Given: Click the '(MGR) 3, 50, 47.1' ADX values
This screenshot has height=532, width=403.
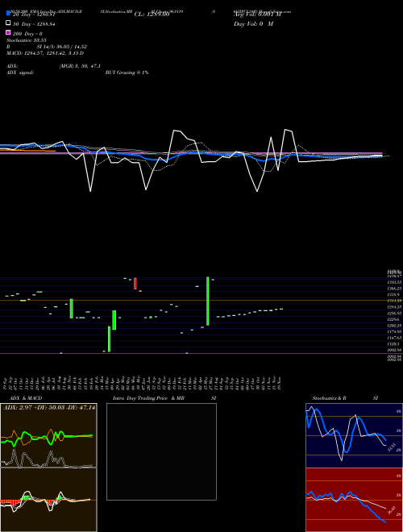Looking at the screenshot, I should tap(80, 66).
